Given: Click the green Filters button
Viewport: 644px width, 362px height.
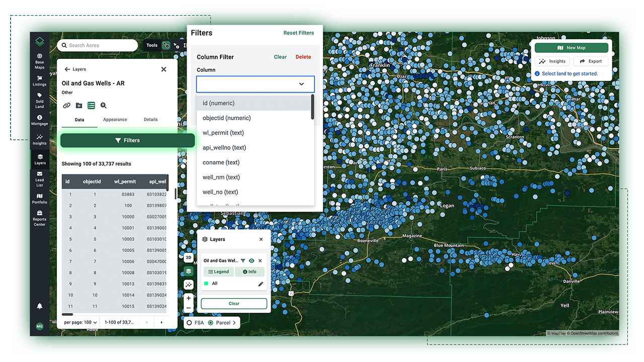Looking at the screenshot, I should coord(127,140).
